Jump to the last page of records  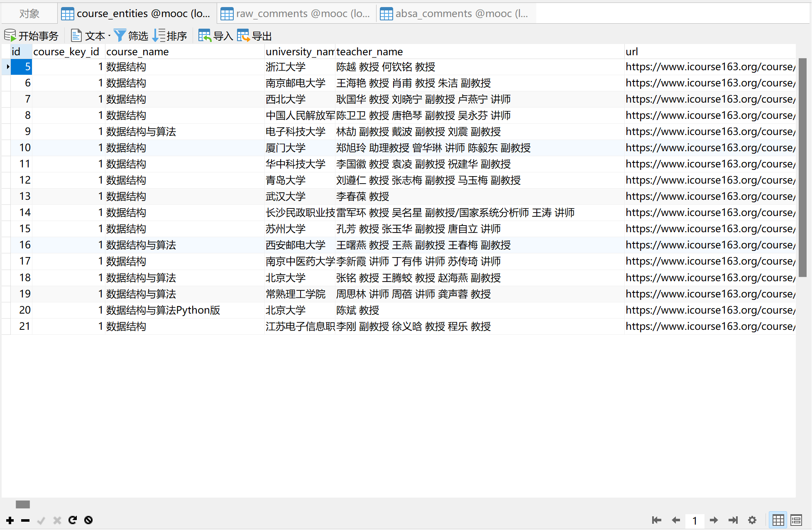point(733,520)
